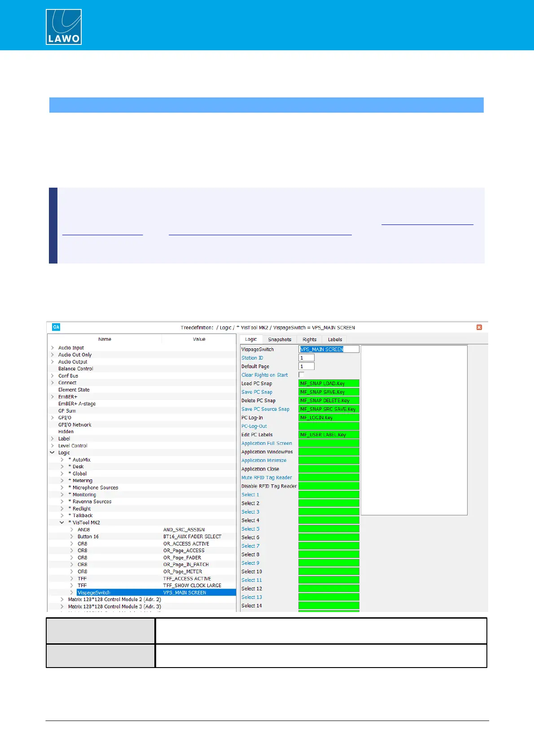534x756 pixels.
Task: Click the MF_SNAP DELETE.Key green field
Action: [329, 400]
